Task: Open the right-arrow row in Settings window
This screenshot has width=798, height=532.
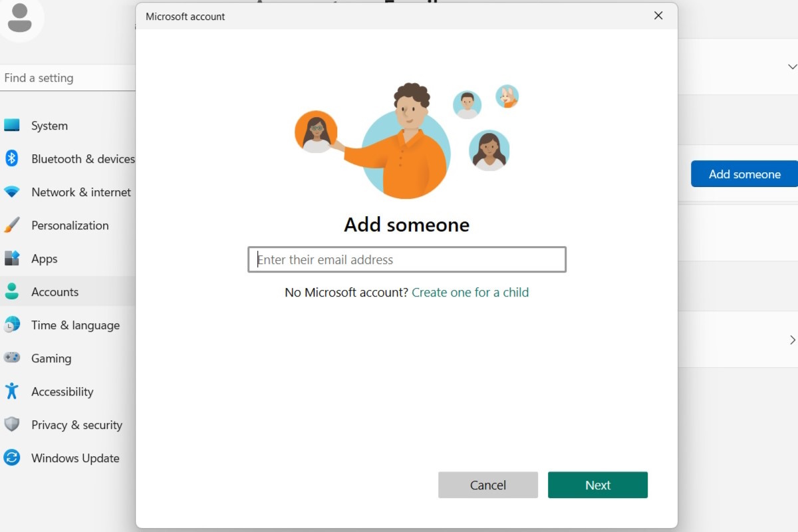Action: pos(792,340)
